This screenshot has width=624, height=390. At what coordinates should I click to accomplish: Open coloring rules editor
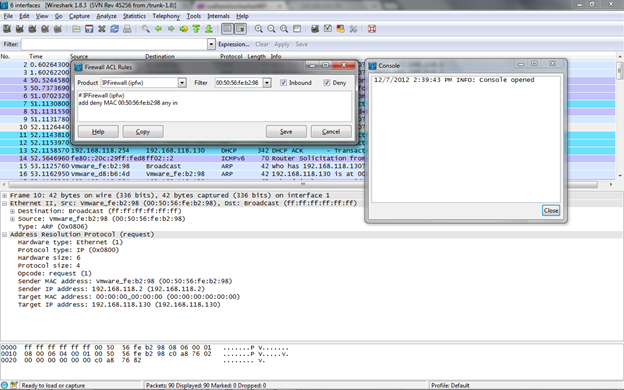coord(340,29)
